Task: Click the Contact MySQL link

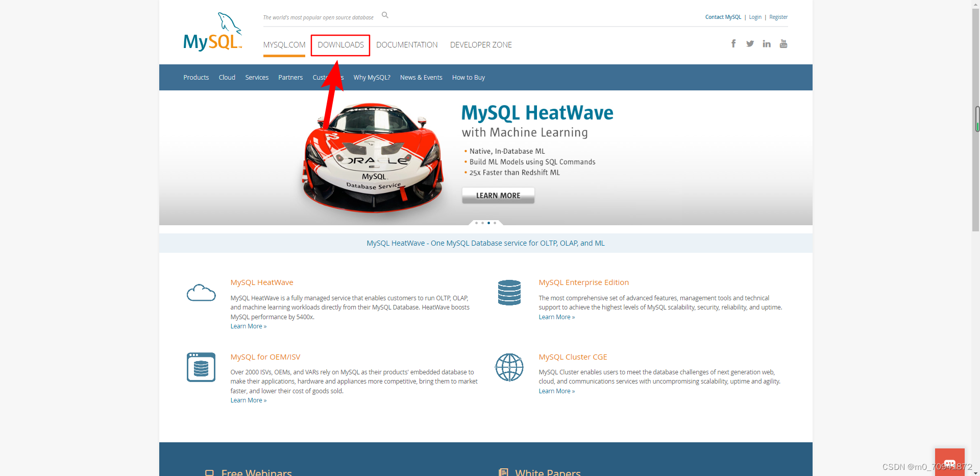Action: (x=723, y=17)
